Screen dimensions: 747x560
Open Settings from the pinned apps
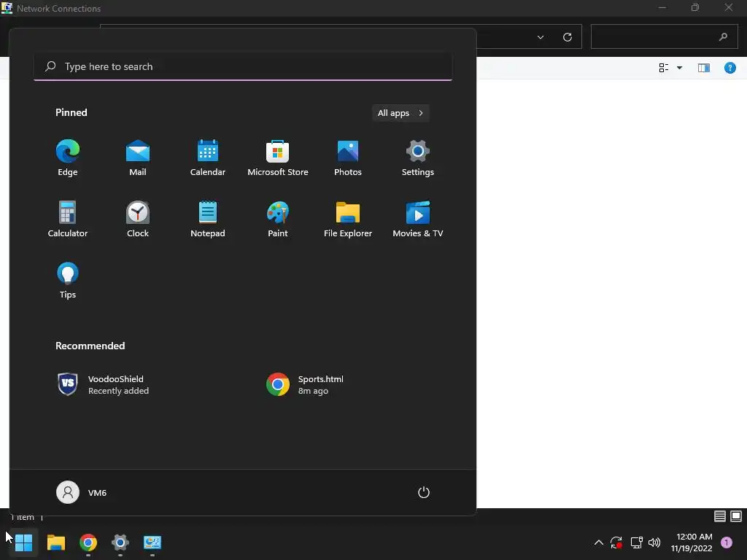pos(418,158)
